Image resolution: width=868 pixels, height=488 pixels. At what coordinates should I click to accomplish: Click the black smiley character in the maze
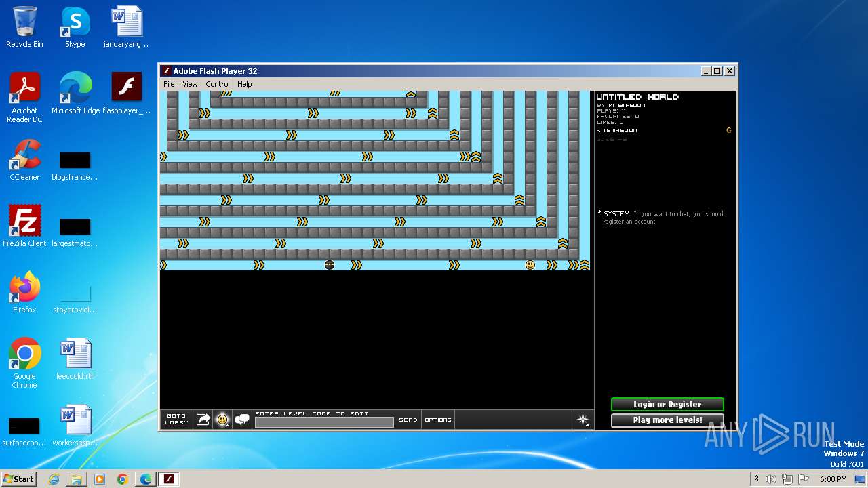[x=330, y=265]
